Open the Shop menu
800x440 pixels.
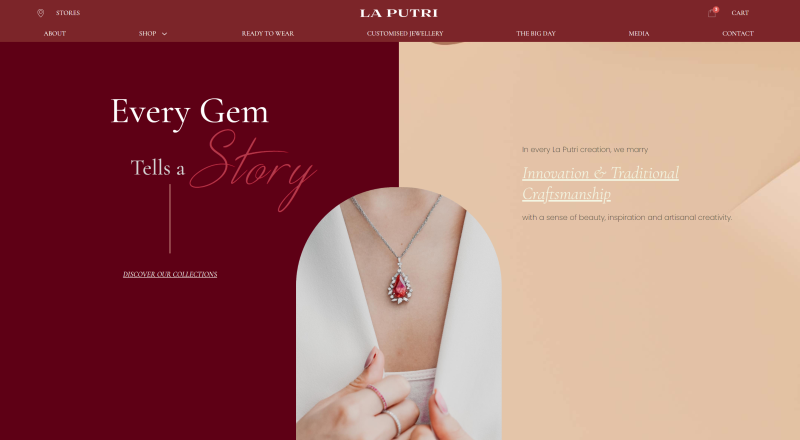tap(147, 34)
